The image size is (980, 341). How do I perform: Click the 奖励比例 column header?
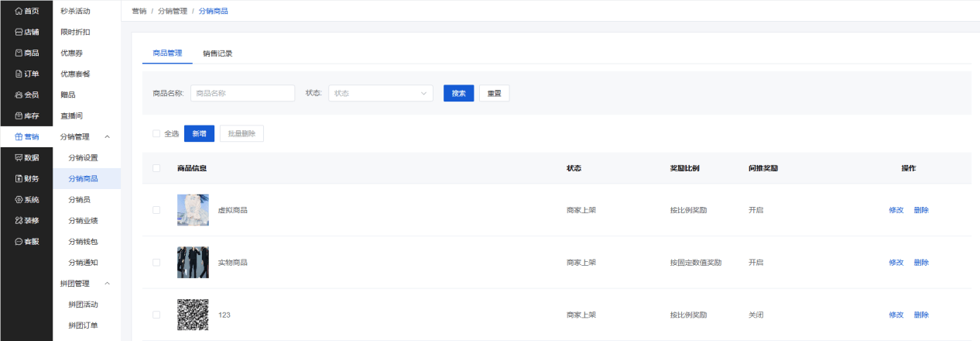tap(685, 168)
